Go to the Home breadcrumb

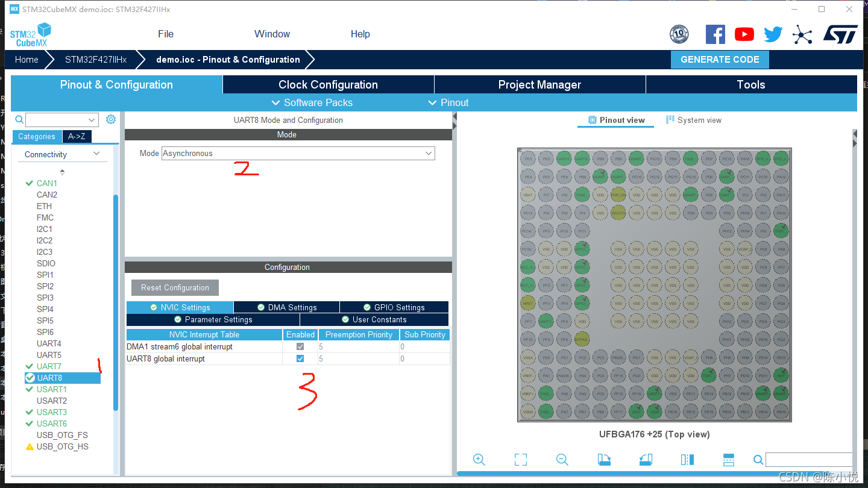[27, 60]
